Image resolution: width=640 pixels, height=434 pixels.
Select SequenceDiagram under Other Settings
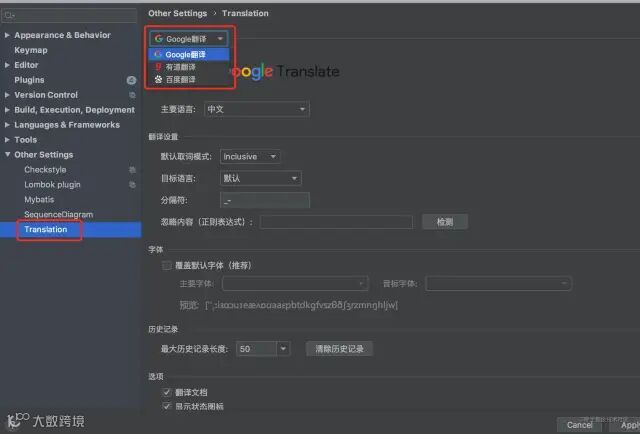coord(58,214)
